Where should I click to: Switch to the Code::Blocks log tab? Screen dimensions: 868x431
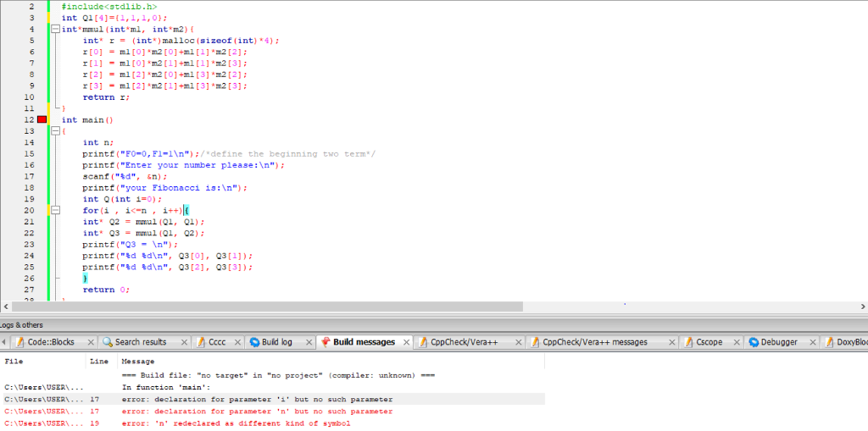51,342
